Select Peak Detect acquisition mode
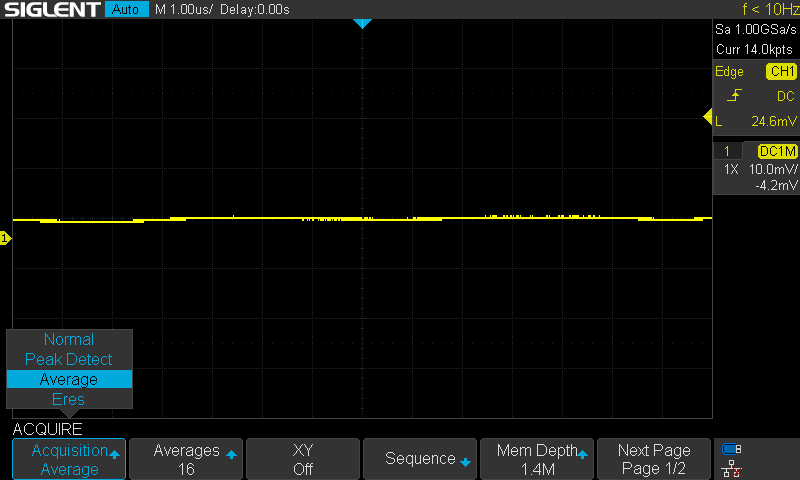800x480 pixels. pyautogui.click(x=69, y=360)
